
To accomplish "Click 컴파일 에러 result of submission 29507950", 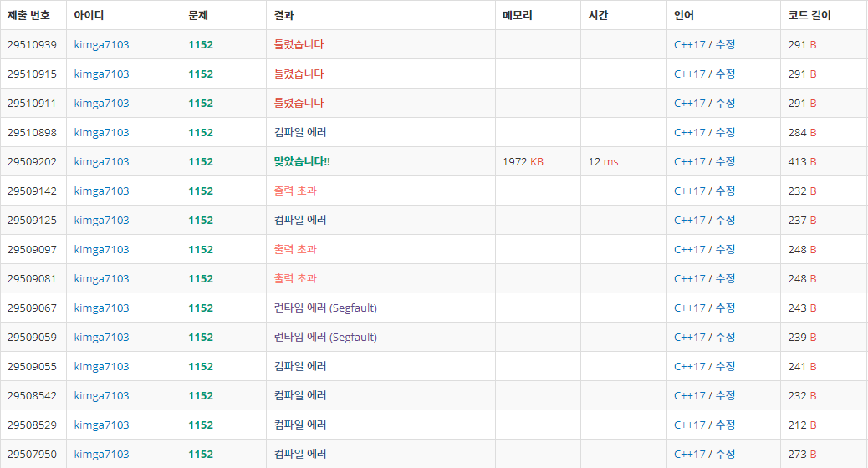I will coord(300,454).
